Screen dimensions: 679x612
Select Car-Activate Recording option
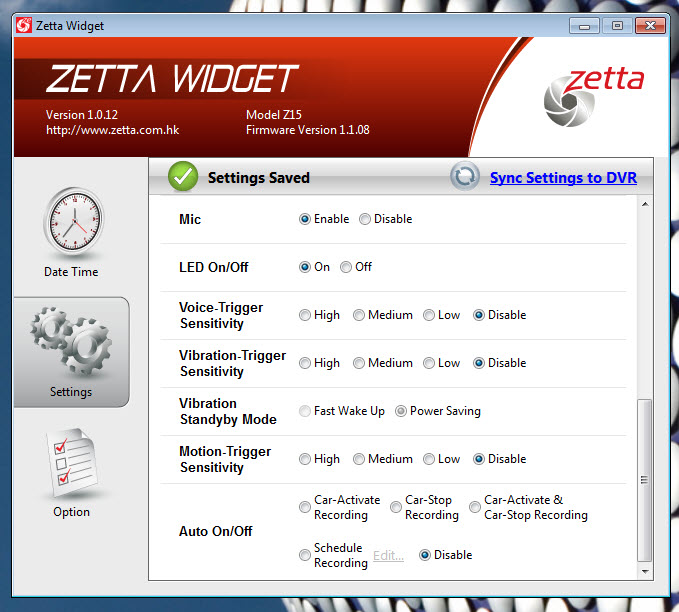(305, 507)
